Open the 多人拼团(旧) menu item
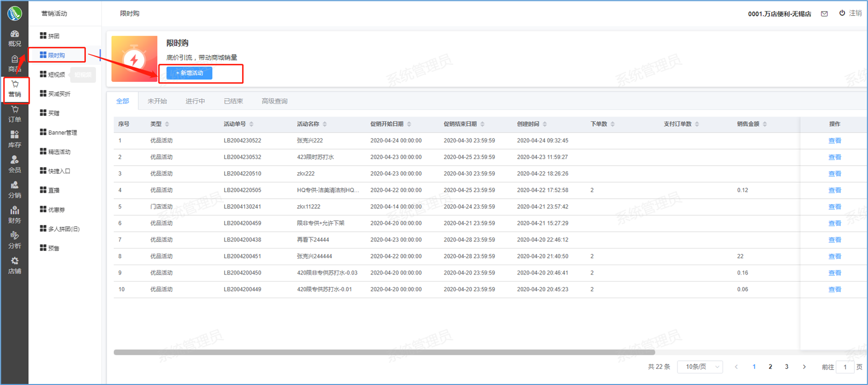 tap(60, 229)
